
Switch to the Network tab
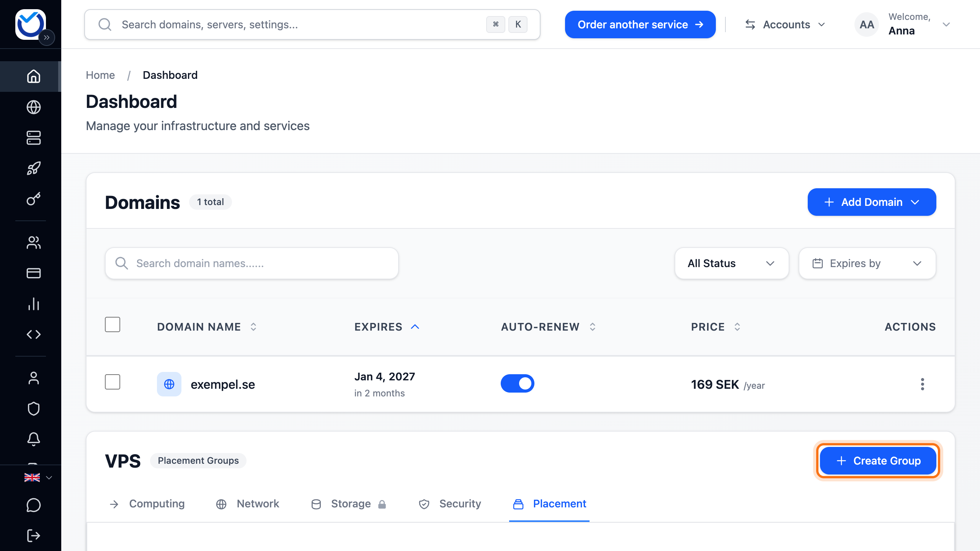click(247, 504)
